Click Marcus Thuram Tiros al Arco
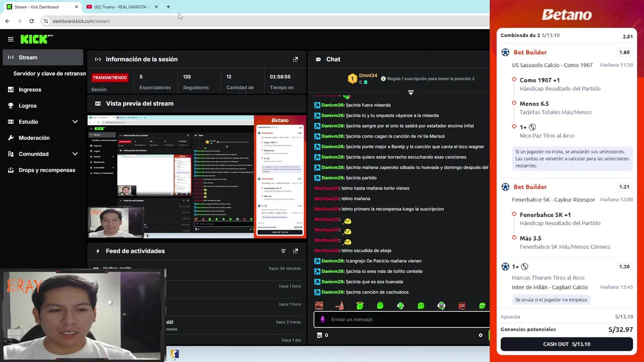Screen dimensions: 644x362 click(x=548, y=278)
